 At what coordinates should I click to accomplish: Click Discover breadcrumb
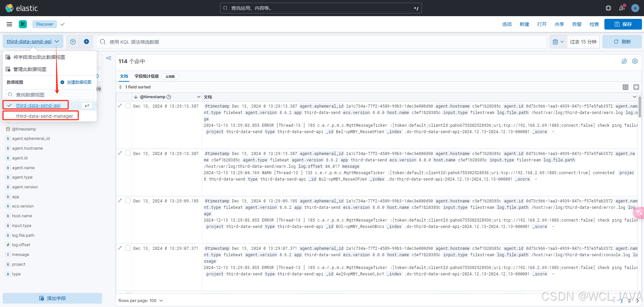(45, 24)
